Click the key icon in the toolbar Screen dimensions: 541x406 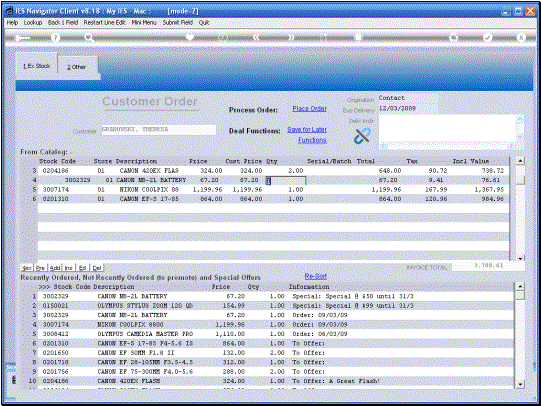[22, 38]
